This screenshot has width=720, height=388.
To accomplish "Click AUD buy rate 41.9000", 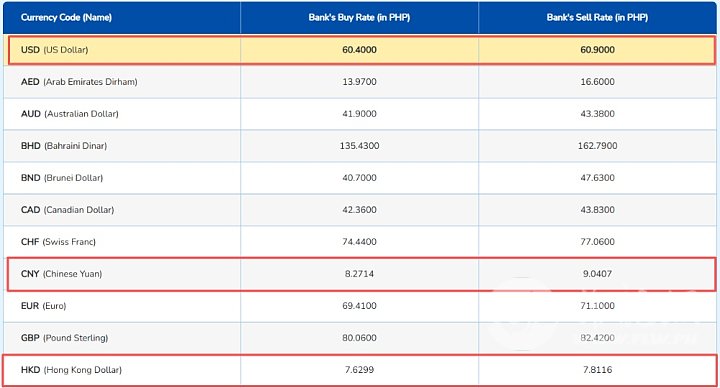I will tap(359, 114).
